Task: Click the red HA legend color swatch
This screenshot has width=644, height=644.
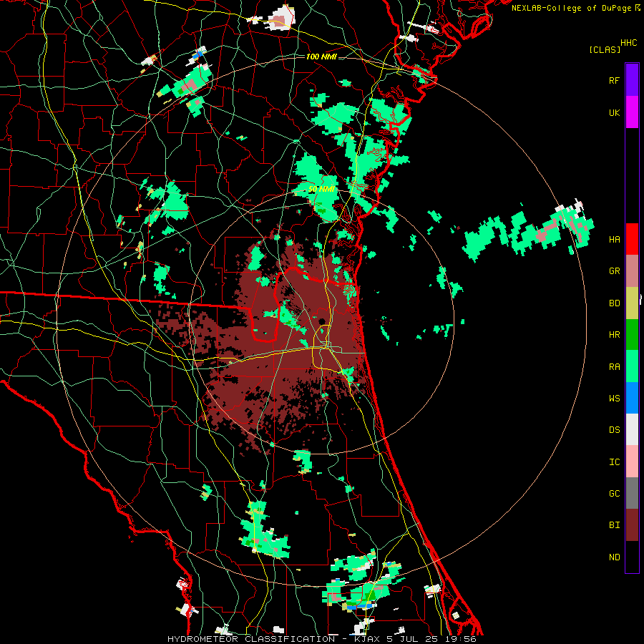Action: pyautogui.click(x=632, y=239)
